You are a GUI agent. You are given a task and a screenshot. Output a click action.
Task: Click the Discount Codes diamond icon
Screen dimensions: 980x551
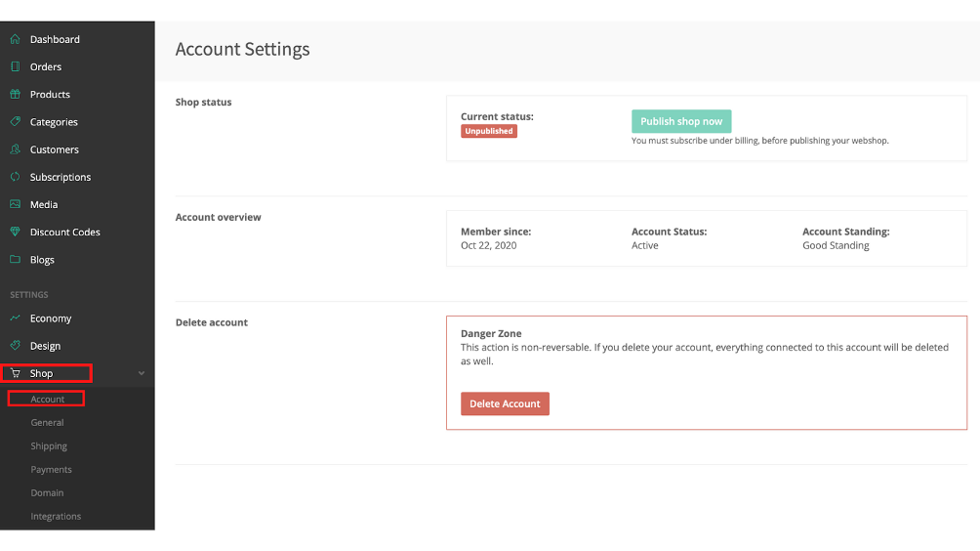15,232
